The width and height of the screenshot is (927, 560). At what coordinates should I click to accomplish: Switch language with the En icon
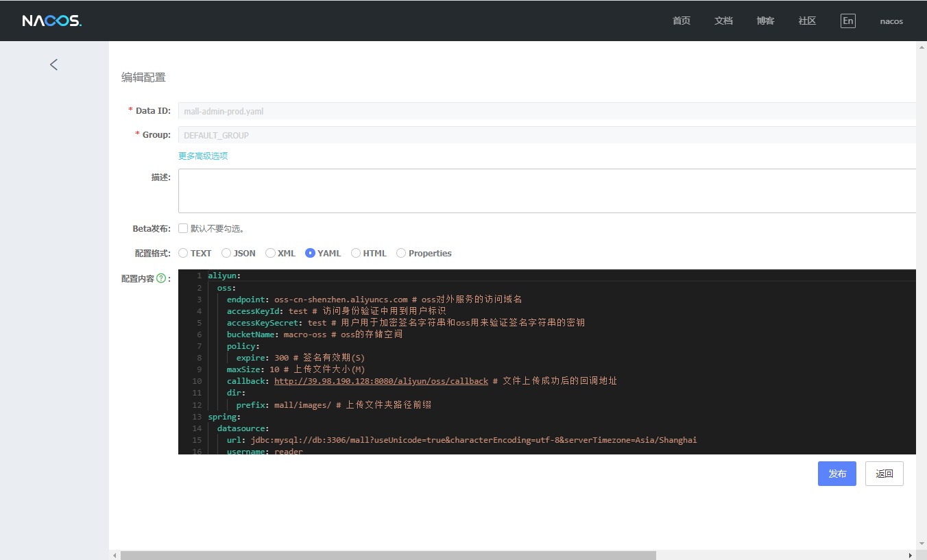coord(848,21)
